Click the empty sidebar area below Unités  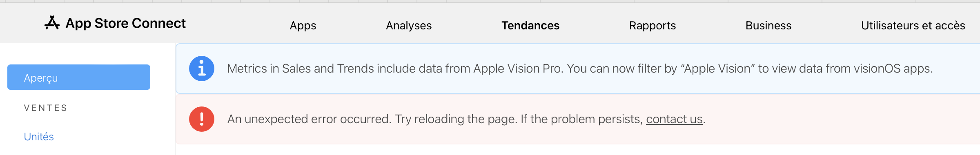click(x=87, y=149)
